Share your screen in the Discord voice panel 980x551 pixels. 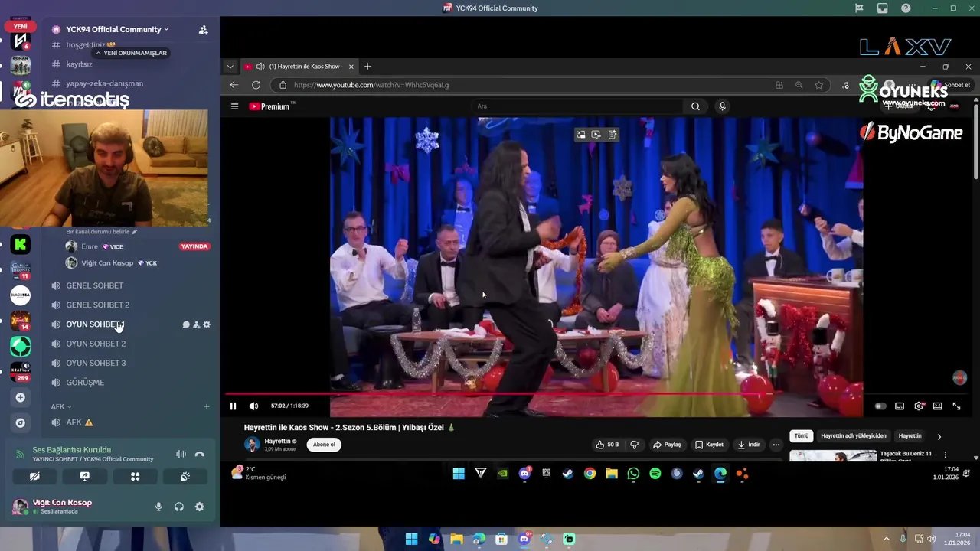(85, 476)
